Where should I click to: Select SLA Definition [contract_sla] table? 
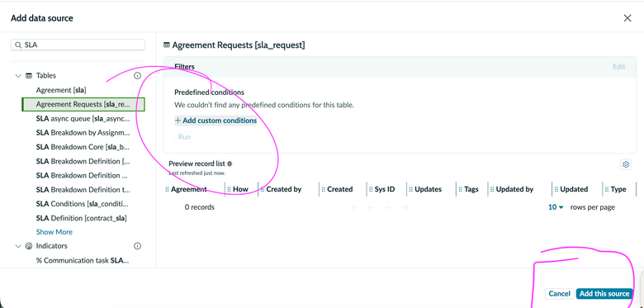tap(81, 218)
